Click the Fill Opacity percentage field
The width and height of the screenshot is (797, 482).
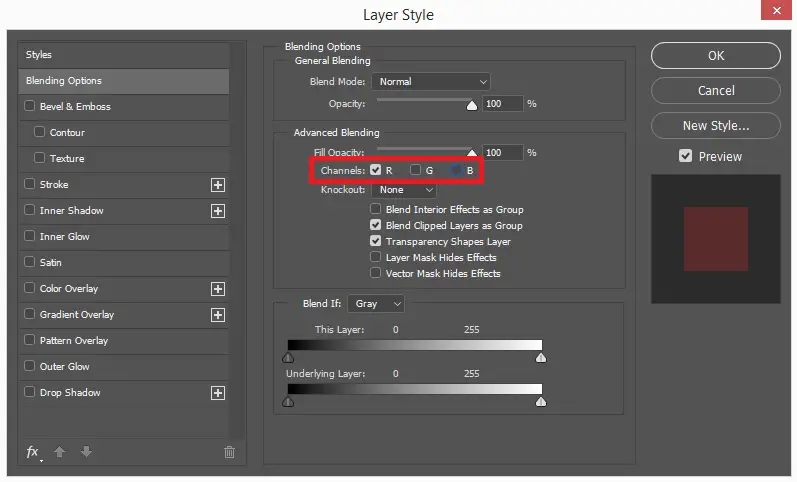[x=502, y=153]
